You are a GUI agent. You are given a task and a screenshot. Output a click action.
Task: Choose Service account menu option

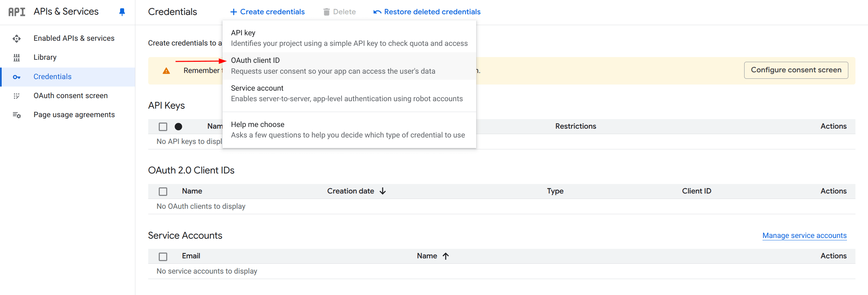(349, 93)
